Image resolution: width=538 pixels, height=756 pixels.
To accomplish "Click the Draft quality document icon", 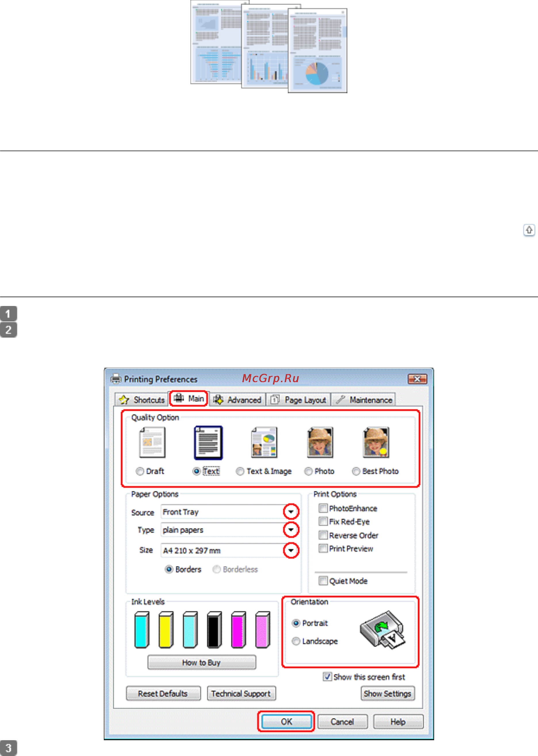I will 152,442.
